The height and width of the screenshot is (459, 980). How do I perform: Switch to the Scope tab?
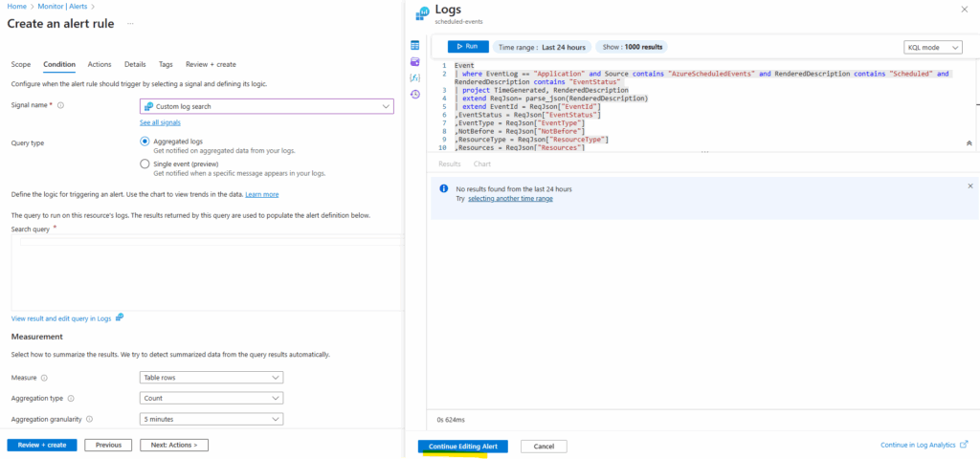pyautogui.click(x=21, y=64)
